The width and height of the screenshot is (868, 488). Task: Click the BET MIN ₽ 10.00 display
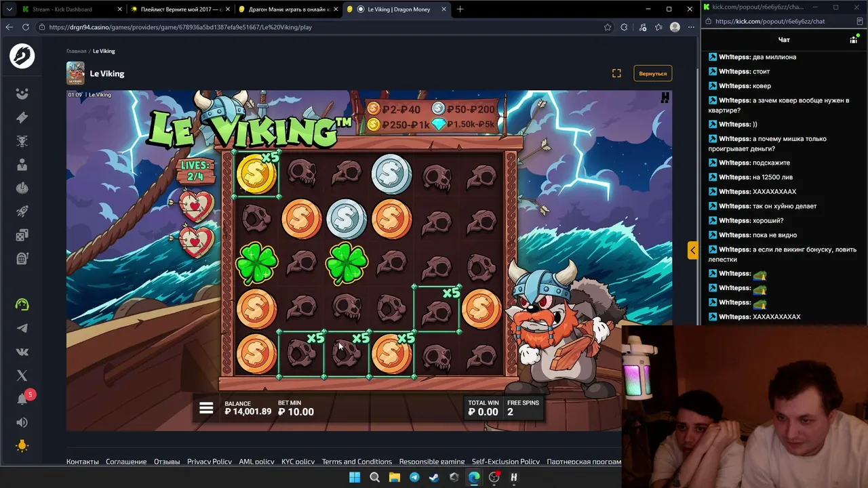click(296, 408)
